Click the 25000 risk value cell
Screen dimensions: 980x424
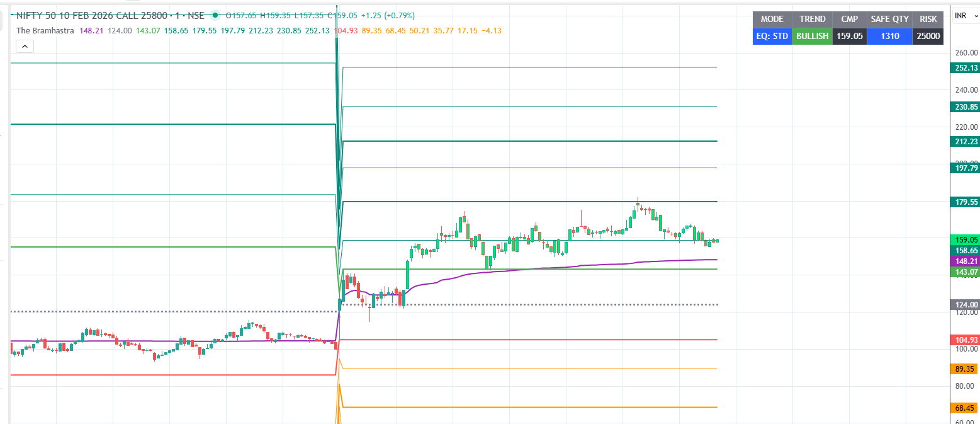click(928, 37)
